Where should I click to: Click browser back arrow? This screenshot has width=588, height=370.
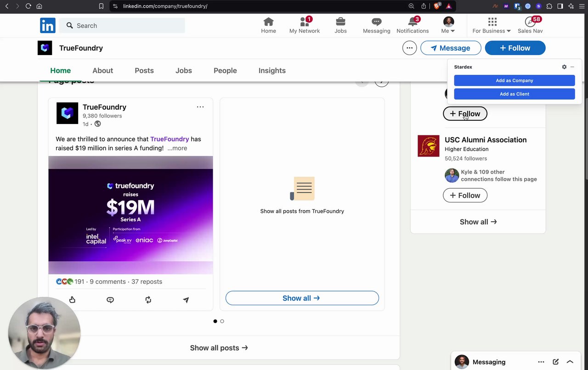[x=7, y=6]
